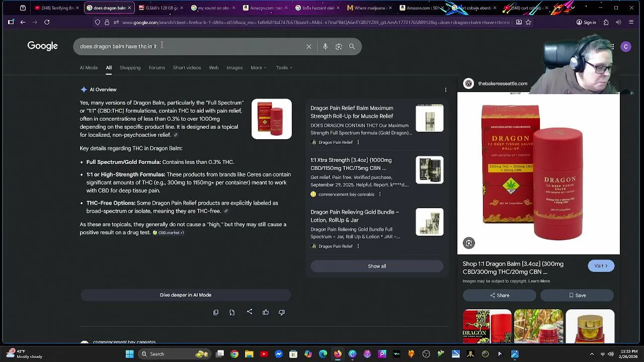Open the Windows Start menu
The height and width of the screenshot is (362, 644).
(129, 354)
